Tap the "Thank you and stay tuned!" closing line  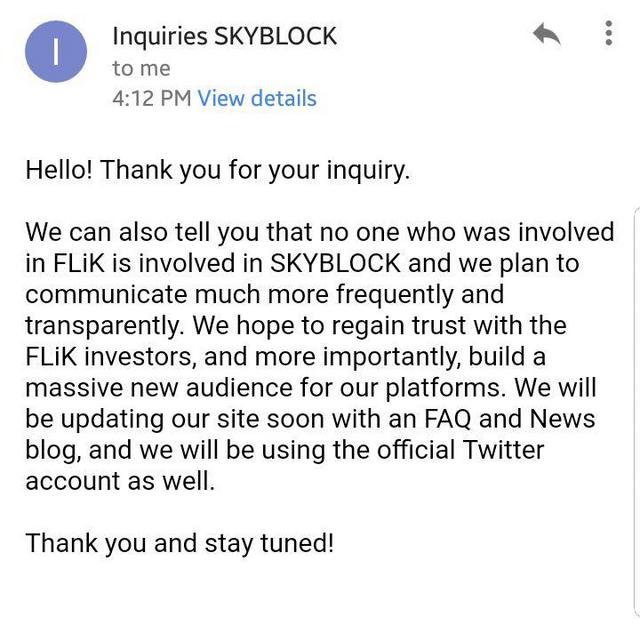[180, 544]
